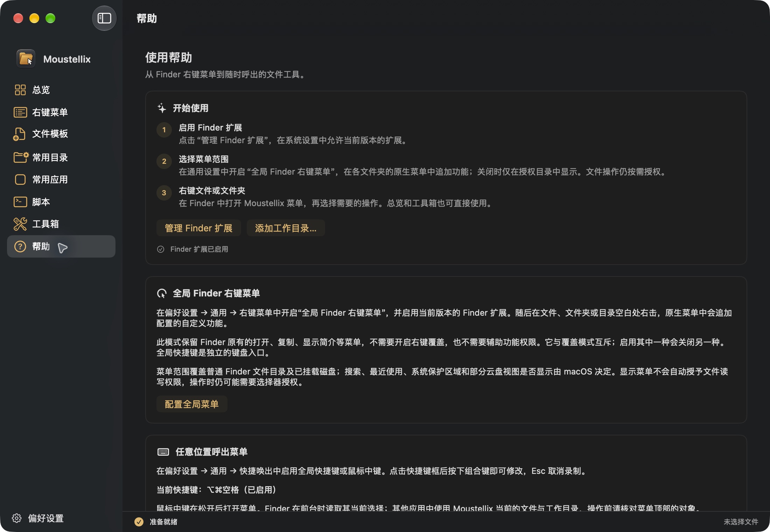Select the 常用应用 square icon
The height and width of the screenshot is (532, 770).
click(x=20, y=180)
